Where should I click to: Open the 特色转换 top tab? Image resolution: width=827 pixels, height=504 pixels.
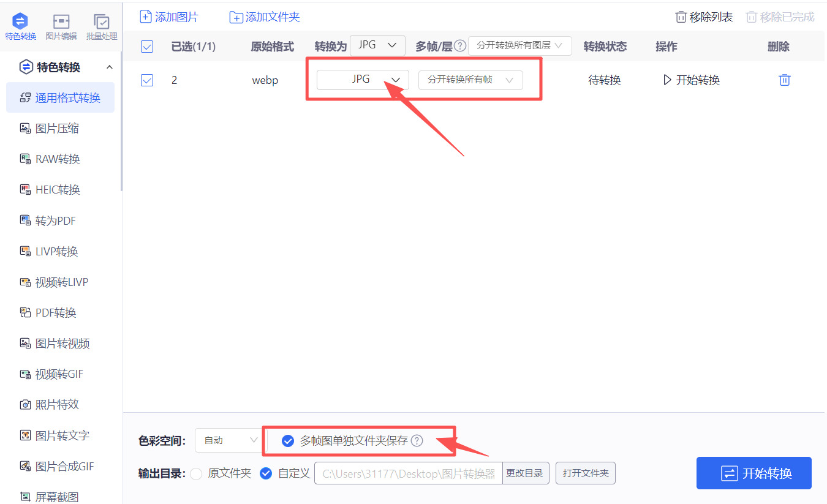pyautogui.click(x=21, y=28)
